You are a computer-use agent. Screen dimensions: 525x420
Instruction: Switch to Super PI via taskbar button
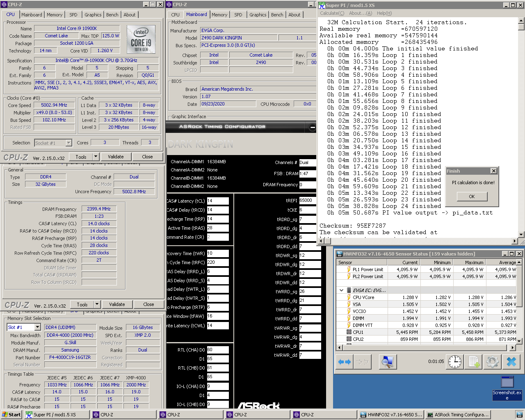[x=57, y=415]
